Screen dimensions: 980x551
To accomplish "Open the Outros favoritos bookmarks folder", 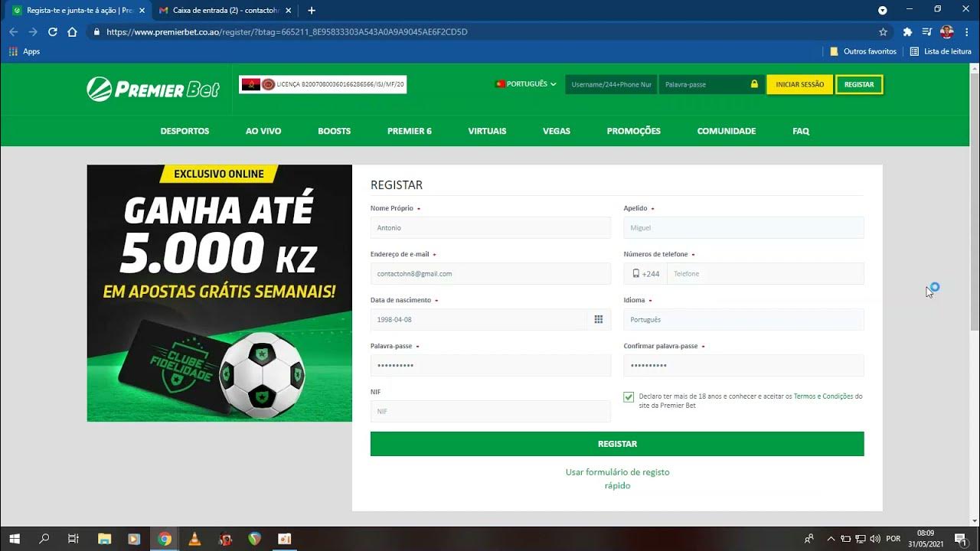I will click(x=864, y=51).
